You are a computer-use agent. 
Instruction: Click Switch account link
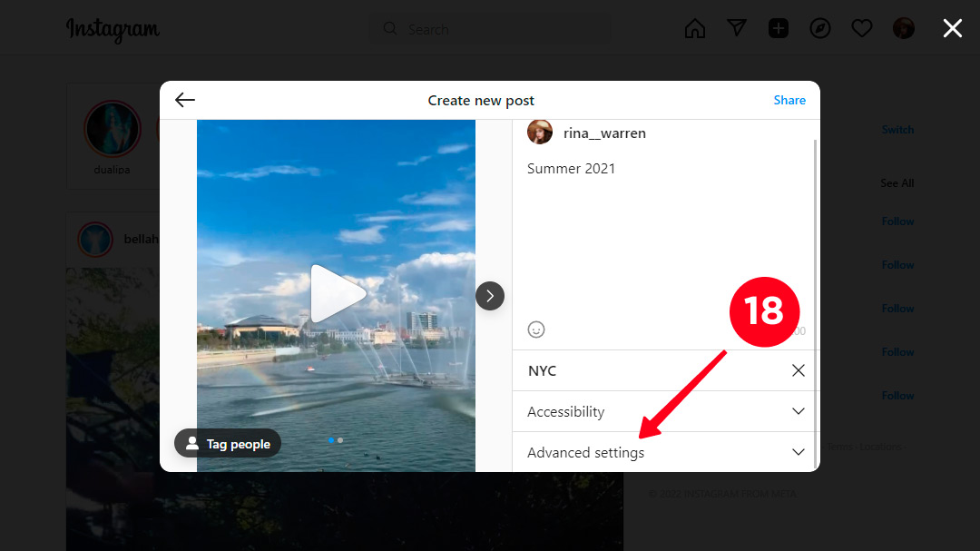pyautogui.click(x=897, y=130)
